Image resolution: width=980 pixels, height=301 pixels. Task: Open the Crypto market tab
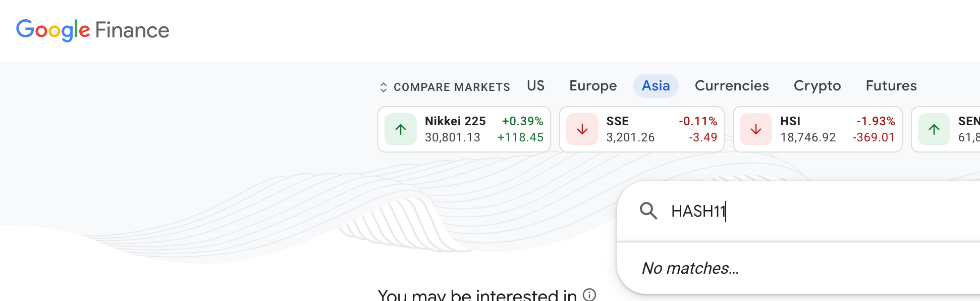(817, 86)
